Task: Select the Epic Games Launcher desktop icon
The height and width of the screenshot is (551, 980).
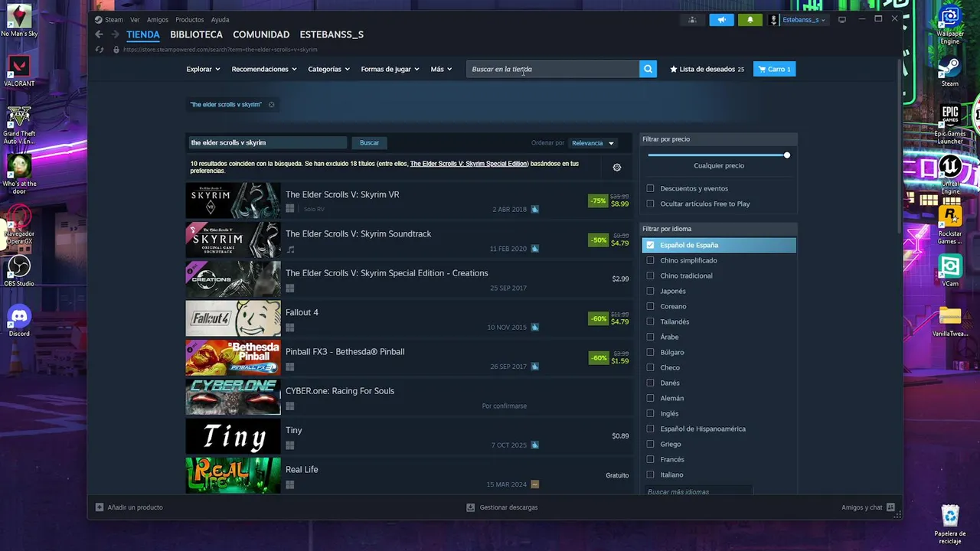Action: pos(949,124)
